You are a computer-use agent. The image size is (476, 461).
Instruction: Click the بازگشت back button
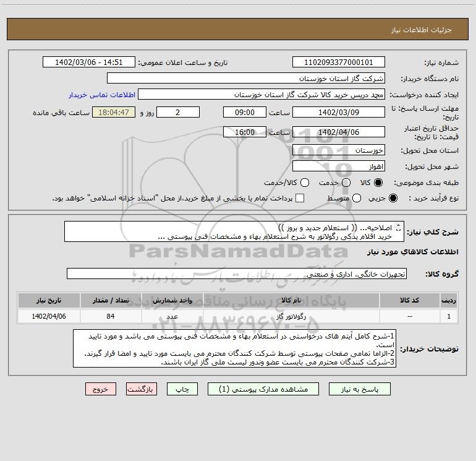point(142,389)
